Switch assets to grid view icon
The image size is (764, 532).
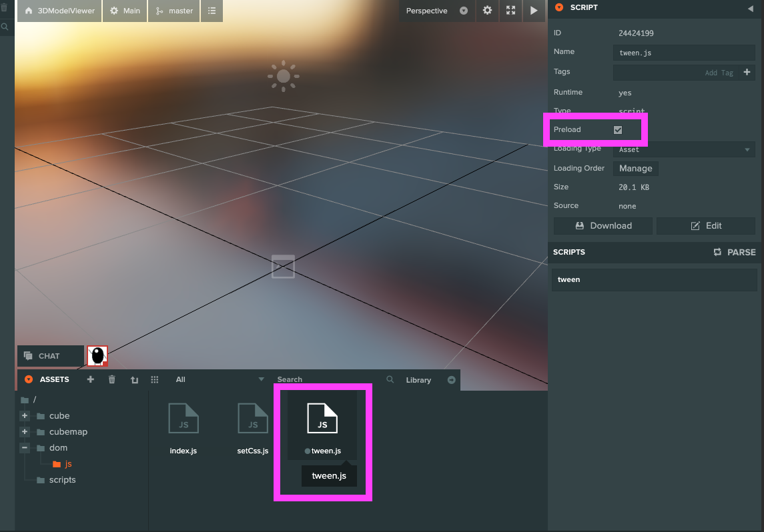point(154,379)
